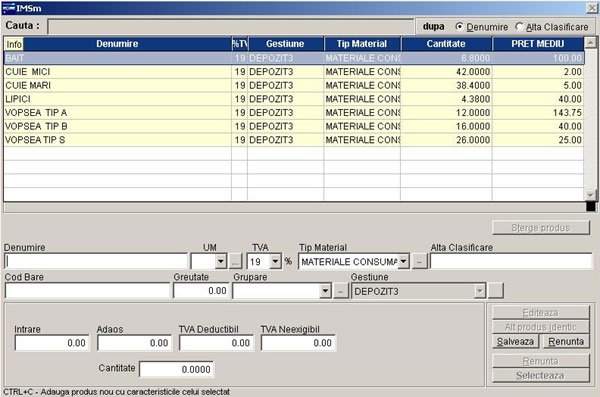Close the IMSm window
The width and height of the screenshot is (600, 397).
click(x=592, y=8)
